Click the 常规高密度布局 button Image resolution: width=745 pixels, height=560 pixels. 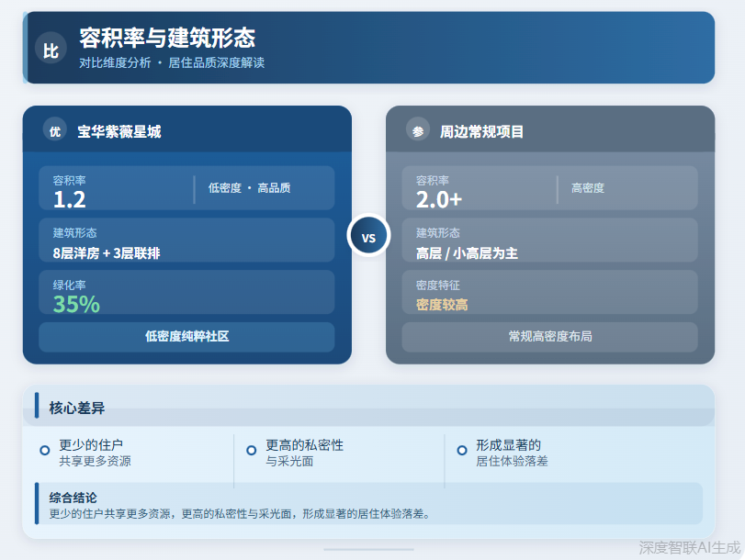click(x=549, y=337)
